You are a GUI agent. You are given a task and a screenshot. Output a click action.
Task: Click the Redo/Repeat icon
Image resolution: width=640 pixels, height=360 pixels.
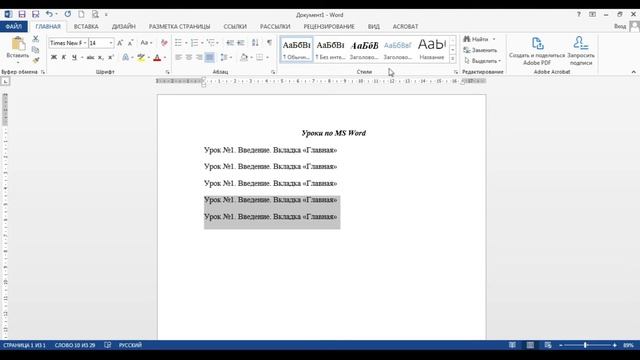click(68, 14)
